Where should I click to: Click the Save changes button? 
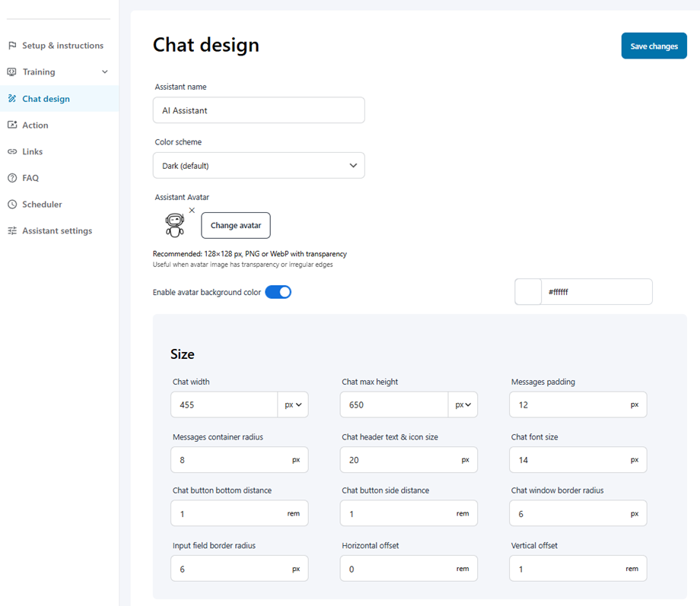[x=654, y=46]
